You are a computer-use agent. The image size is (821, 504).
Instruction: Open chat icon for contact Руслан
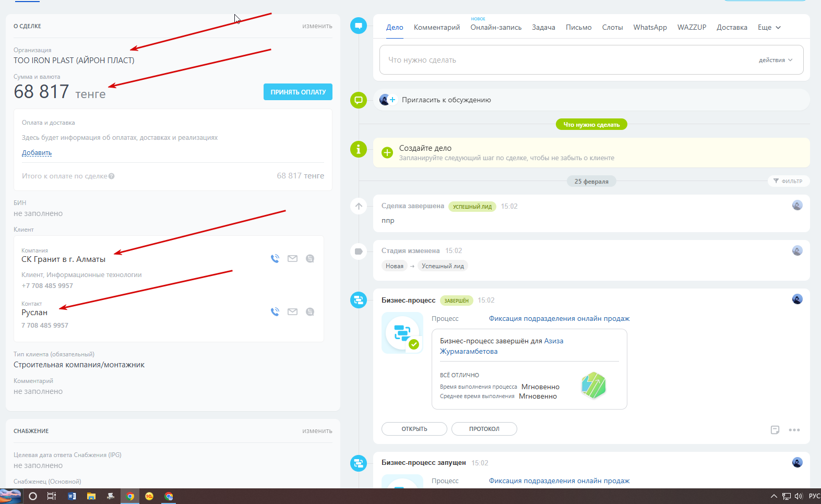[310, 311]
